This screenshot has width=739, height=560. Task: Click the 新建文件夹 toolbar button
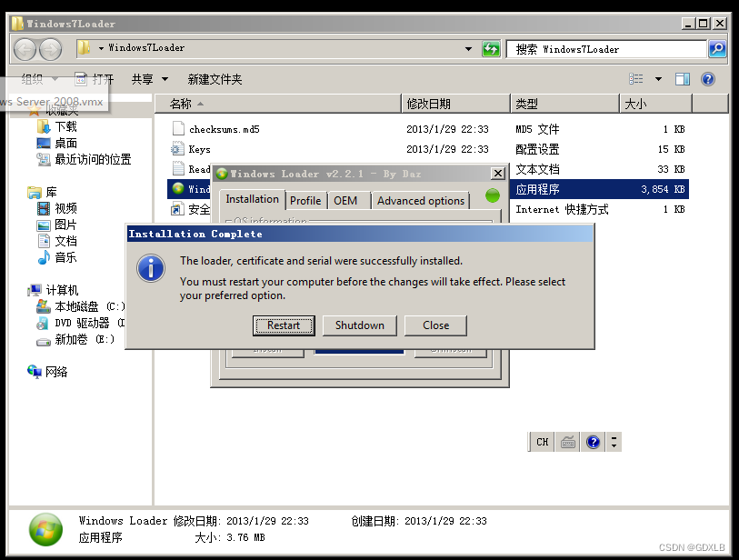click(x=215, y=79)
